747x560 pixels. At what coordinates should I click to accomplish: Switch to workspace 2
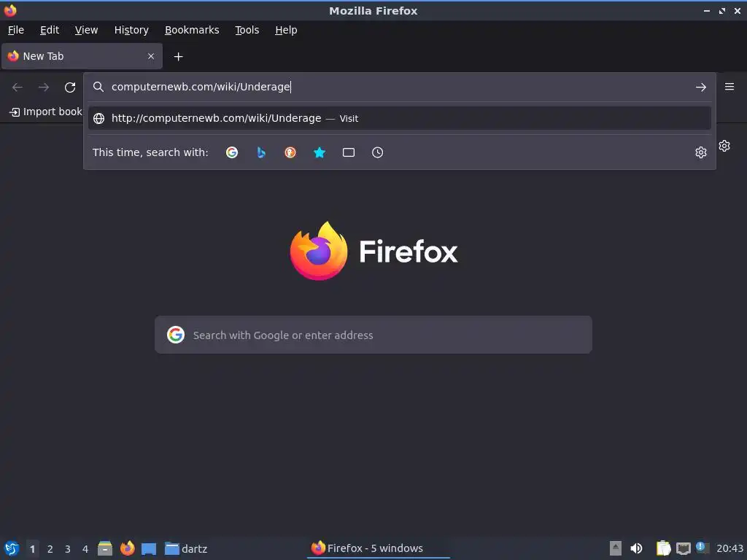(x=50, y=549)
